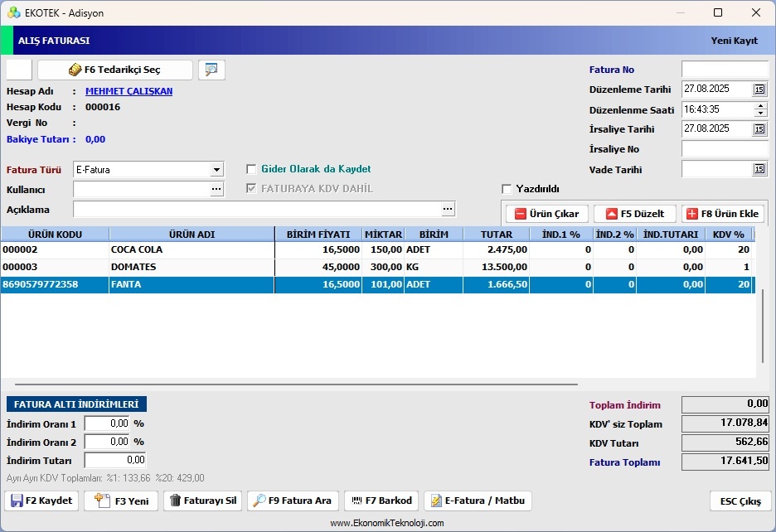Click the Açıklama text input field
776x532 pixels.
(257, 210)
